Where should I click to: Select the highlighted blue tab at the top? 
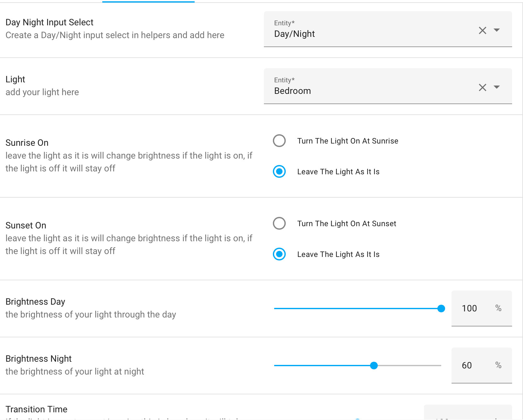[148, 2]
